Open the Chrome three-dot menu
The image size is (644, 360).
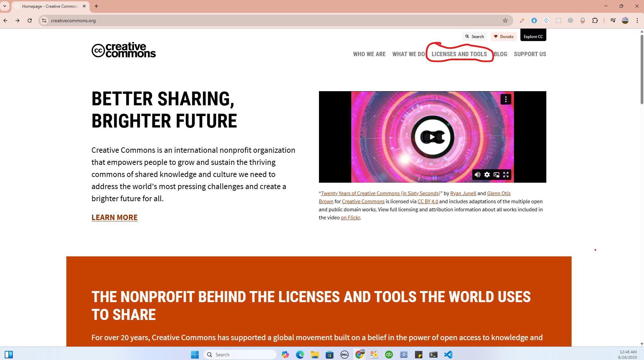click(637, 21)
